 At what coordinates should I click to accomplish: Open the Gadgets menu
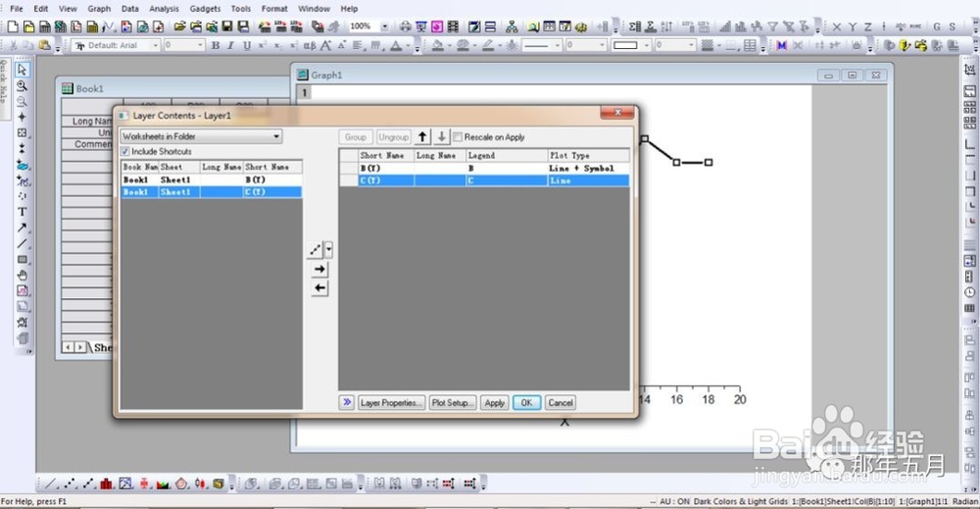[x=205, y=9]
